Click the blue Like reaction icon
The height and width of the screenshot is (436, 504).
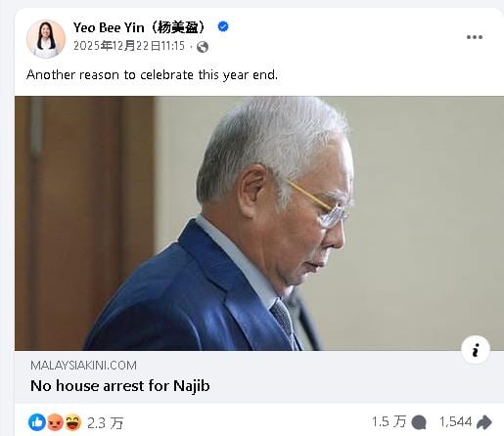[x=37, y=422]
